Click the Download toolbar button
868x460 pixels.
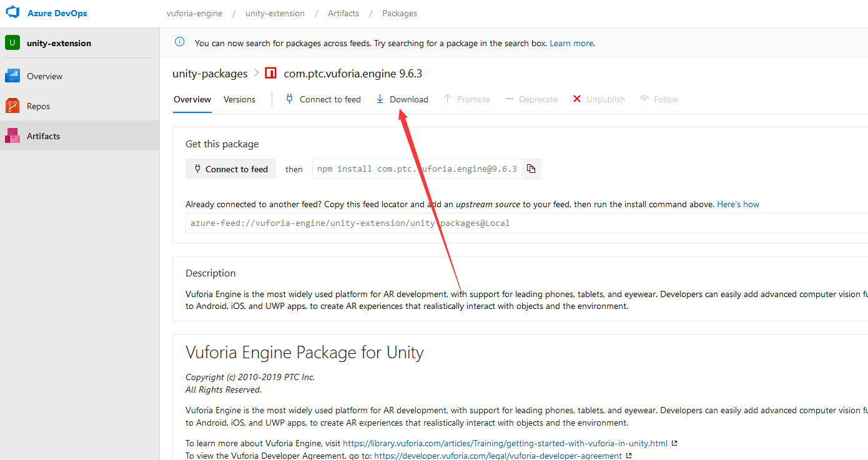click(402, 99)
